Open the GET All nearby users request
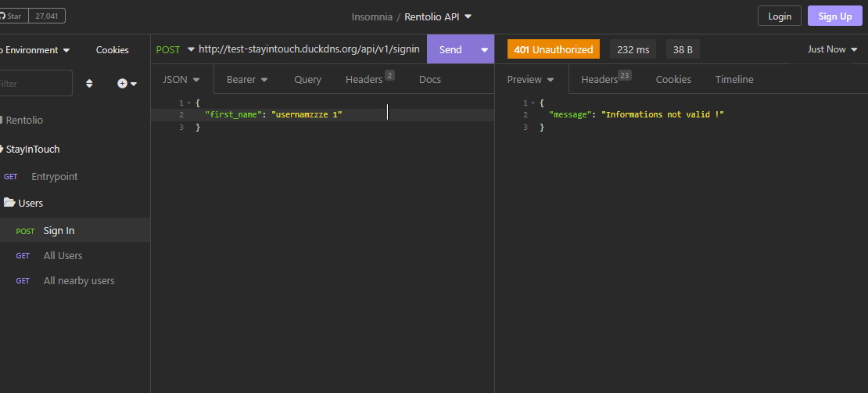Image resolution: width=868 pixels, height=393 pixels. 75,280
